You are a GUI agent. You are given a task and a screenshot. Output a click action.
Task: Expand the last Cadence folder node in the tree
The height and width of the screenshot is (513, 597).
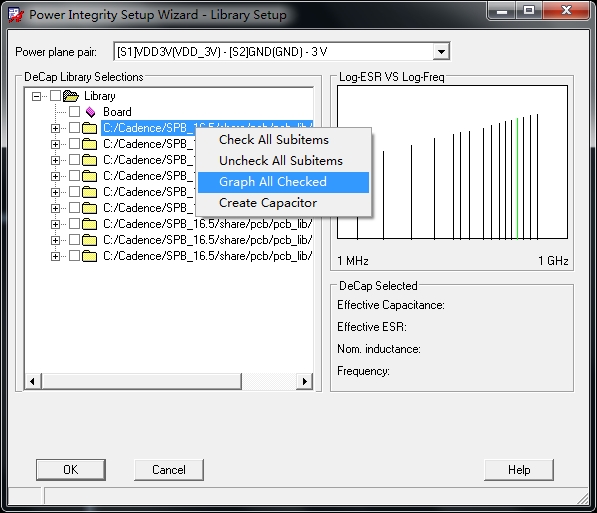(55, 256)
